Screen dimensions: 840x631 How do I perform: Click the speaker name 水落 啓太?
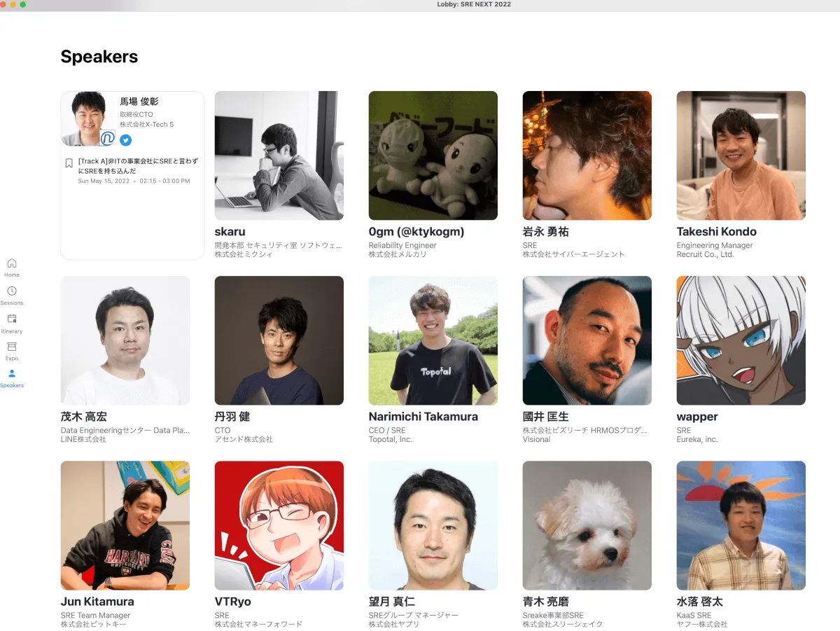[x=701, y=602]
